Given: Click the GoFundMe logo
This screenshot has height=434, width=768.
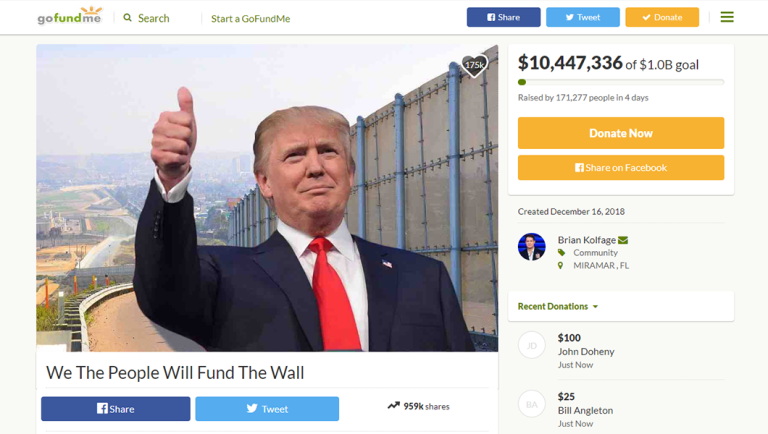Looking at the screenshot, I should click(x=70, y=16).
